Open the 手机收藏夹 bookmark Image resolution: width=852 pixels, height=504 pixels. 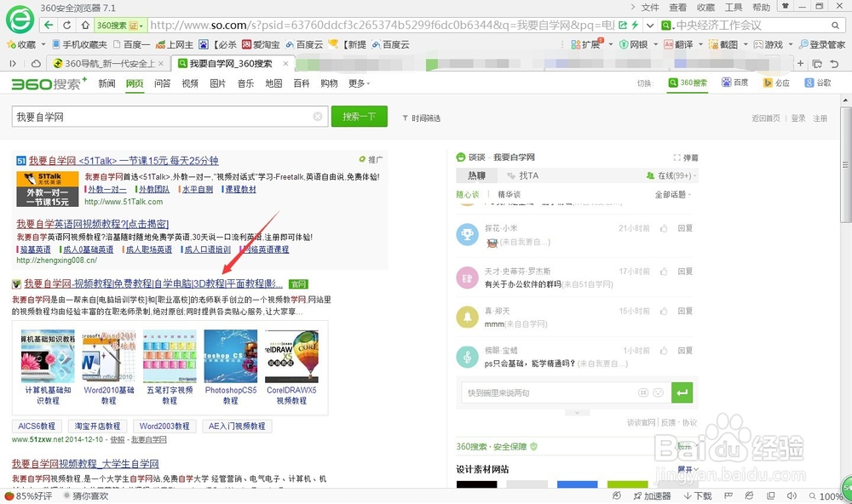(x=79, y=44)
